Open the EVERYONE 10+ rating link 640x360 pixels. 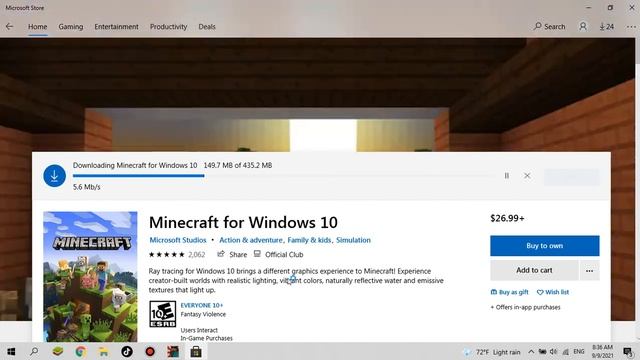click(x=202, y=305)
